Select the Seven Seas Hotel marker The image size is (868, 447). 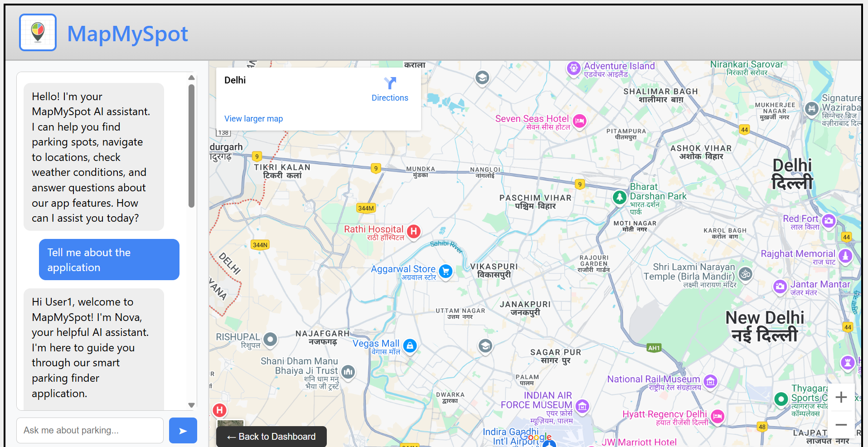click(x=579, y=121)
